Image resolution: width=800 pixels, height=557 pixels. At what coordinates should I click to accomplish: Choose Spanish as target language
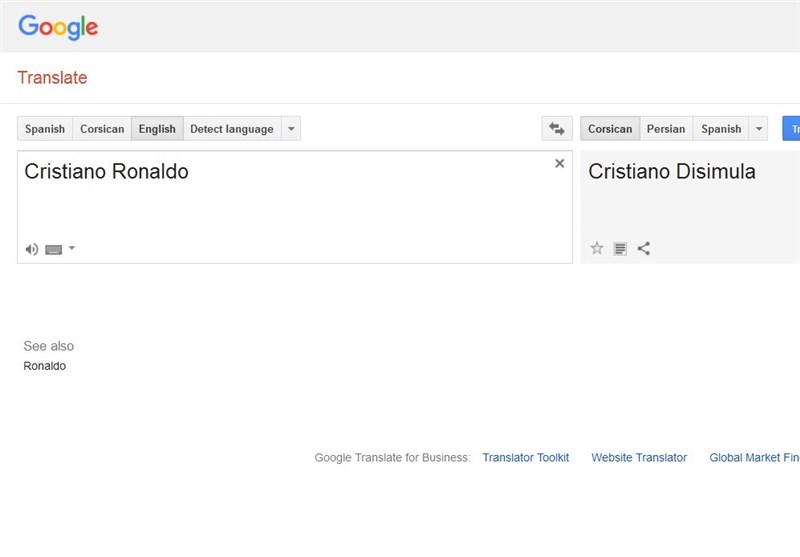721,129
